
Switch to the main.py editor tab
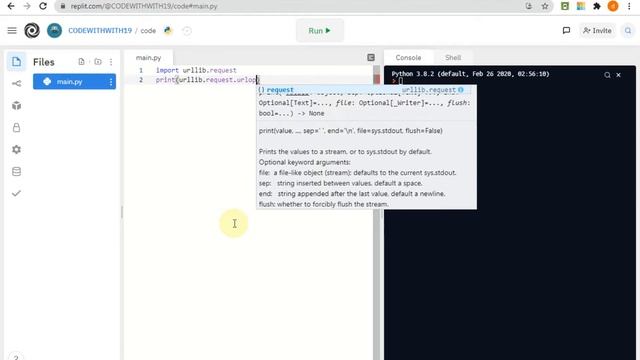[149, 58]
